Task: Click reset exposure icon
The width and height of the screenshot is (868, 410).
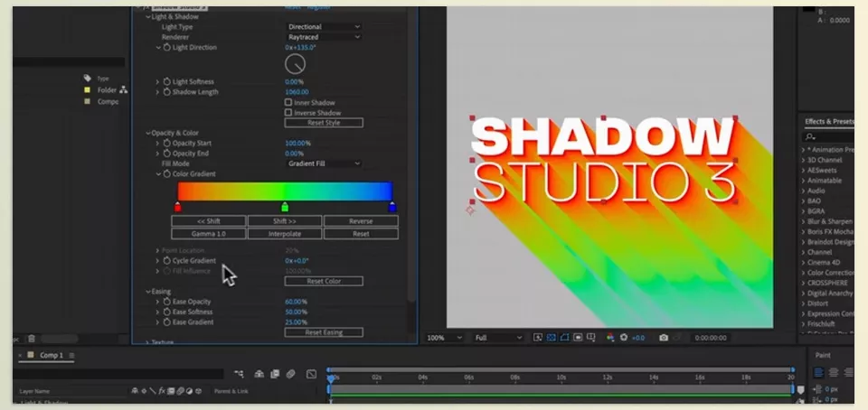Action: tap(624, 337)
